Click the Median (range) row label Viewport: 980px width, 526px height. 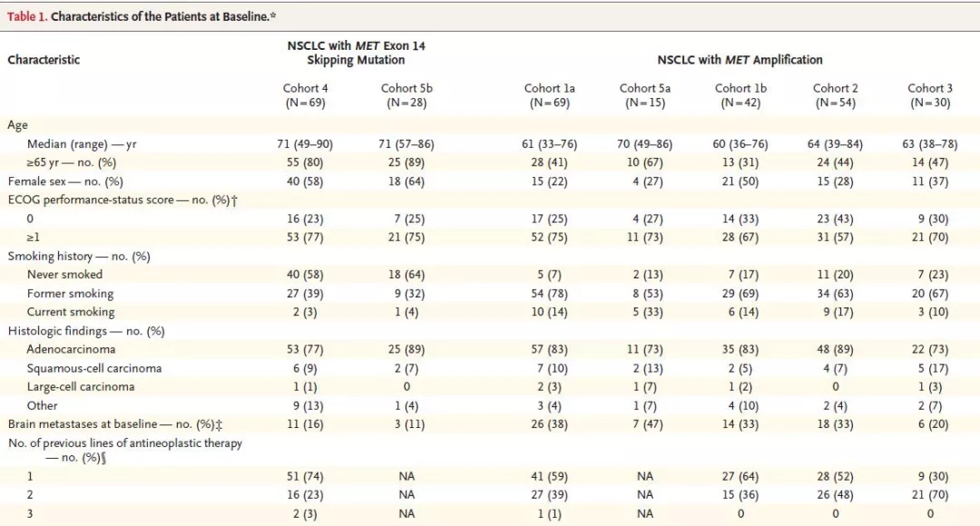(82, 144)
